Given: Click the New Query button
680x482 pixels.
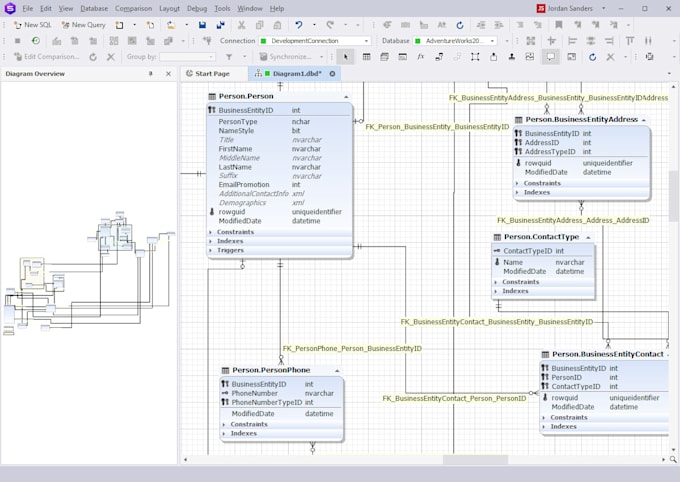Looking at the screenshot, I should [83, 25].
